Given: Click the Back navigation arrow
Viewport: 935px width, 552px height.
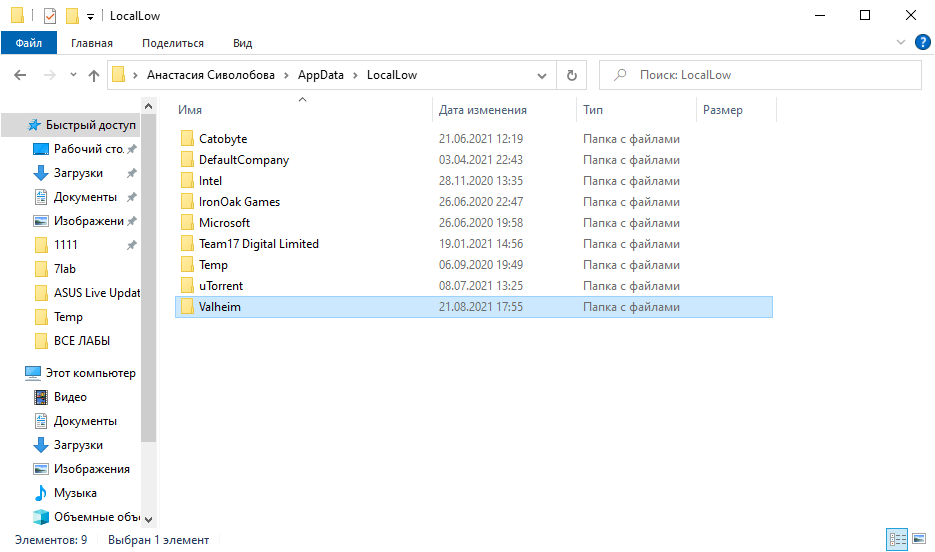Looking at the screenshot, I should coord(20,75).
